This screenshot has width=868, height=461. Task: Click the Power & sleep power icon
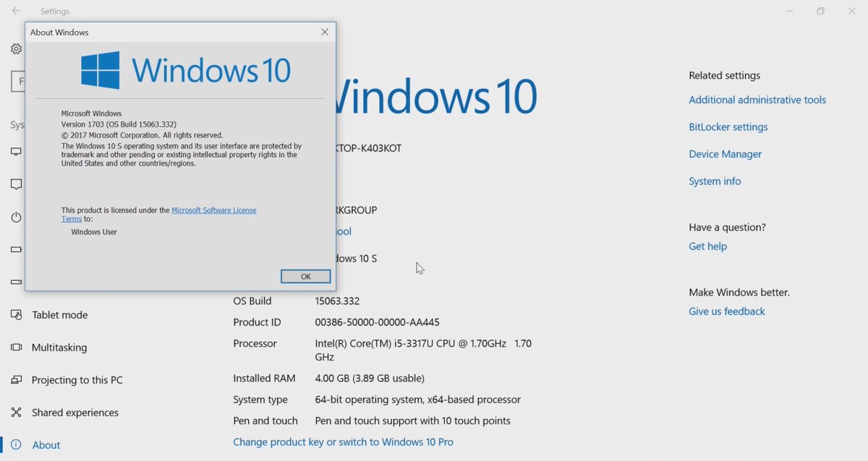coord(16,216)
